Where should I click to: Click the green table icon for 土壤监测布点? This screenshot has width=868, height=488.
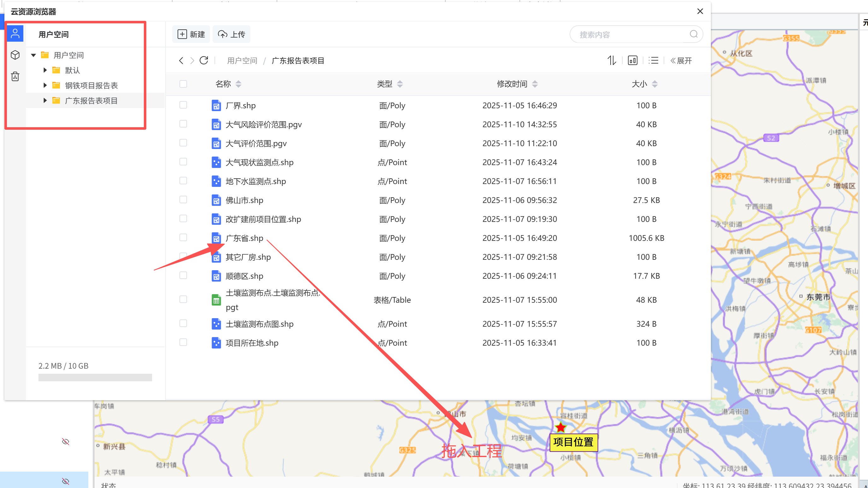tap(216, 300)
